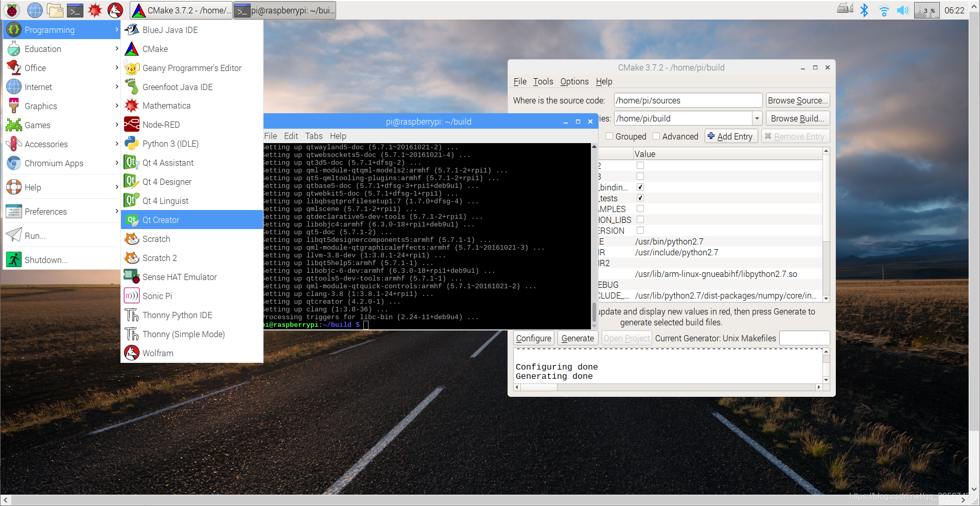This screenshot has height=506, width=980.
Task: Launch the web browser globe icon in panel
Action: click(x=35, y=10)
